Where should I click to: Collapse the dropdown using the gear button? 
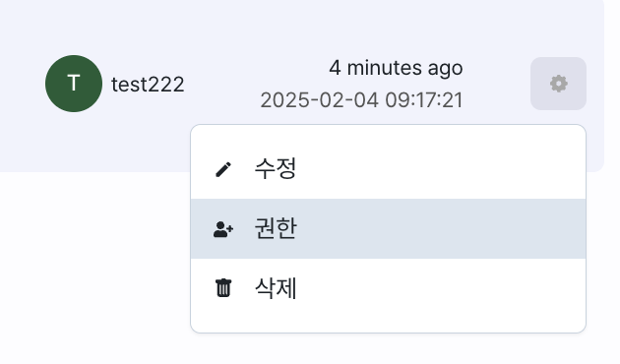(558, 84)
